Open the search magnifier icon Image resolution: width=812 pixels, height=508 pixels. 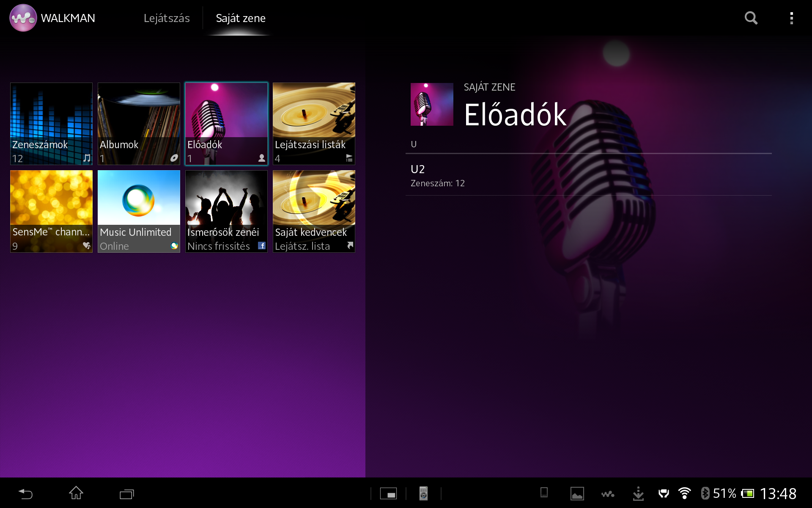click(751, 18)
